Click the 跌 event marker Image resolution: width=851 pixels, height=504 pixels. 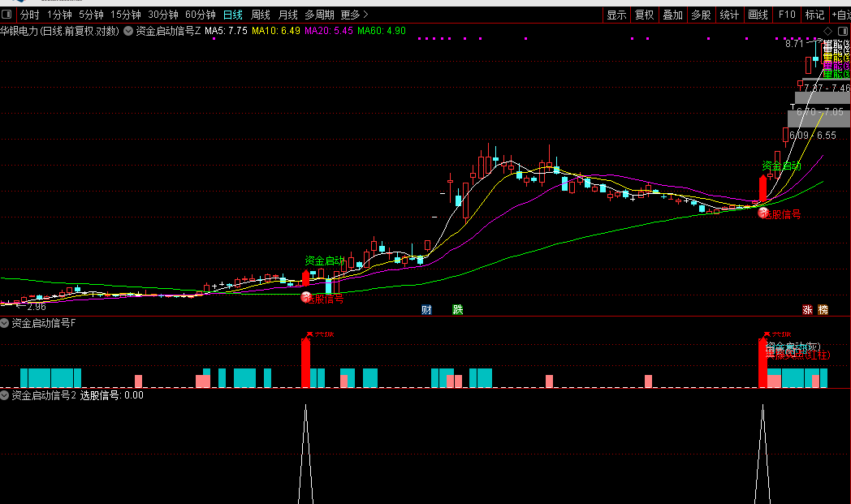[x=457, y=310]
